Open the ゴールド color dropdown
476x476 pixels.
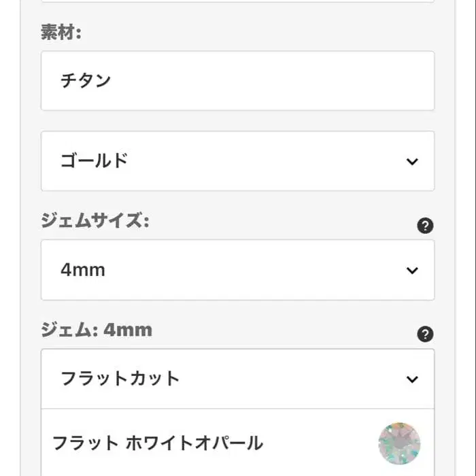(x=237, y=161)
